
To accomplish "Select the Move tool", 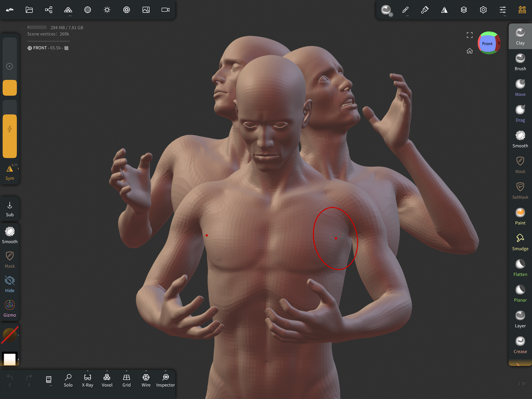I will 520,88.
